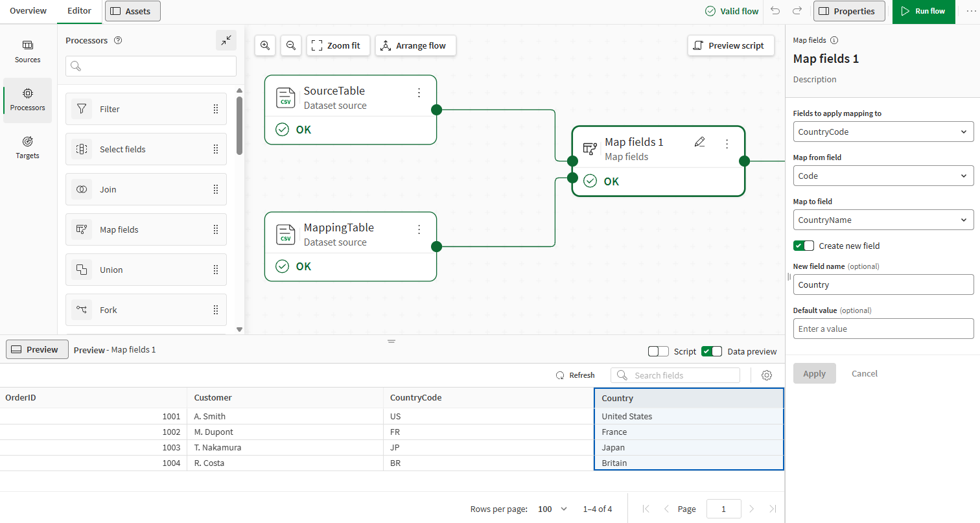The width and height of the screenshot is (980, 523).
Task: Click the Processors help question mark icon
Action: click(118, 40)
